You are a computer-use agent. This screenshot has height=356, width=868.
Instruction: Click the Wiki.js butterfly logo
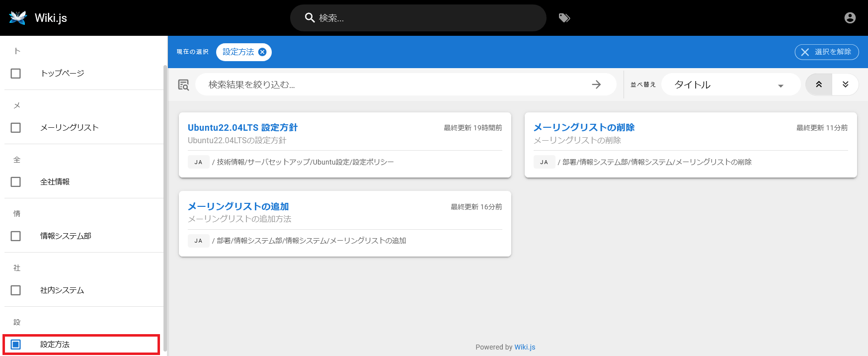pos(18,18)
